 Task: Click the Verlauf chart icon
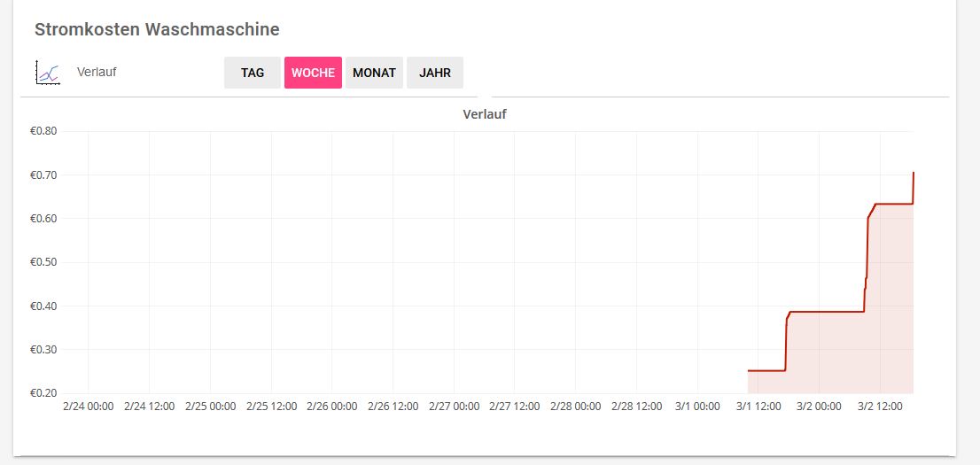(48, 73)
